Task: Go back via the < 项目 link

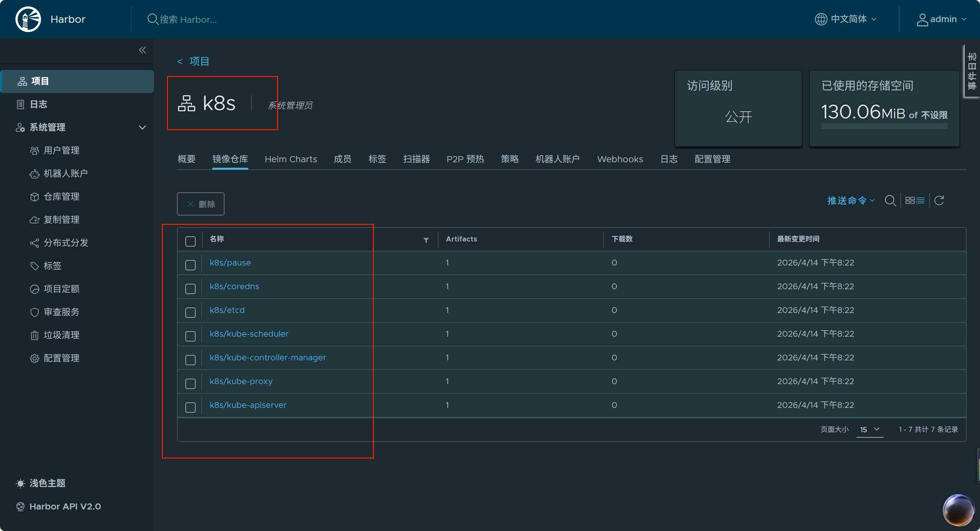Action: pyautogui.click(x=193, y=61)
